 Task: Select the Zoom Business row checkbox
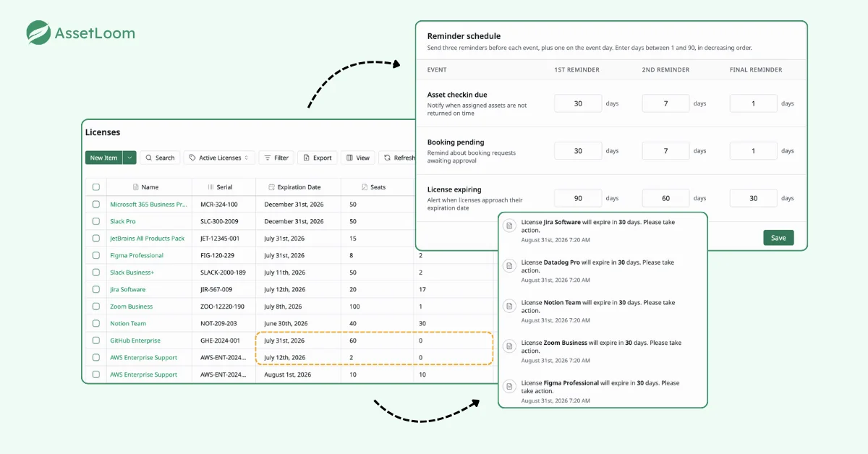point(96,307)
